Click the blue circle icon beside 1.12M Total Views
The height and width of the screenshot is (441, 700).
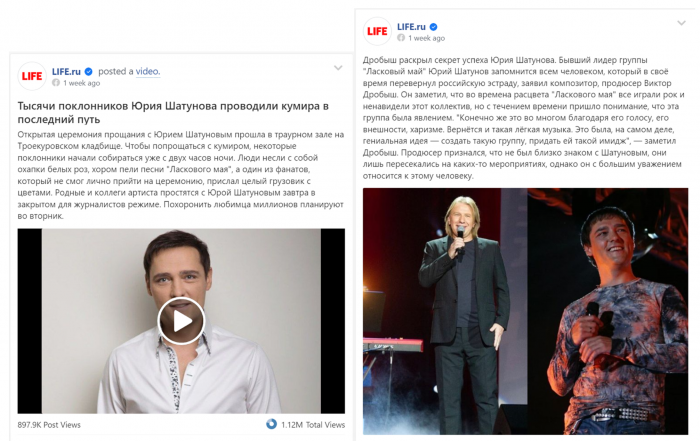click(x=271, y=424)
